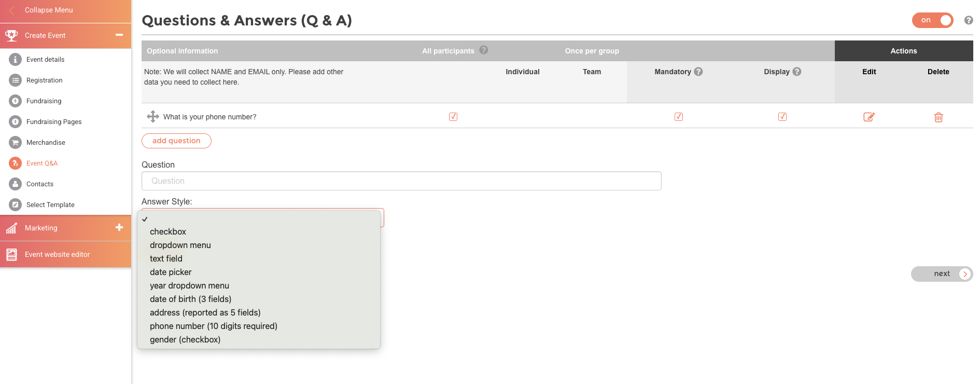Open the Contacts menu item
Viewport: 980px width, 384px height.
click(40, 184)
